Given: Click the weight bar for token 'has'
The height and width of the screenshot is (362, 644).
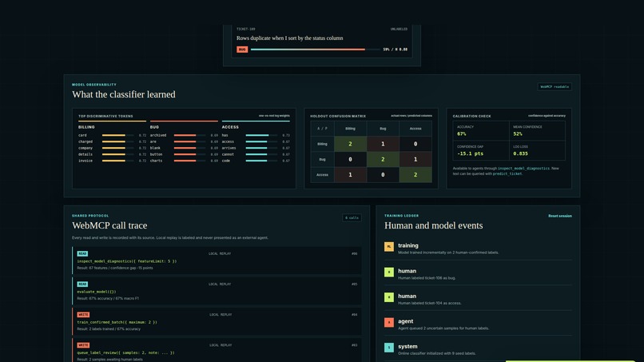Looking at the screenshot, I should 261,135.
